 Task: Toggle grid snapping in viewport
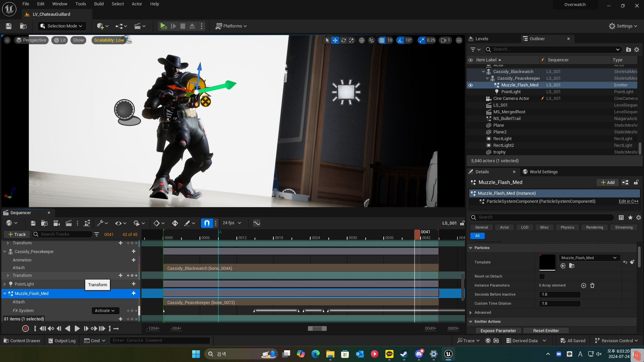(382, 40)
